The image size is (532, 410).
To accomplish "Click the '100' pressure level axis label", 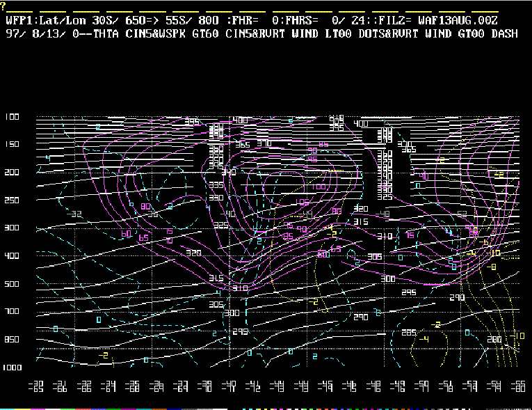I will 12,117.
